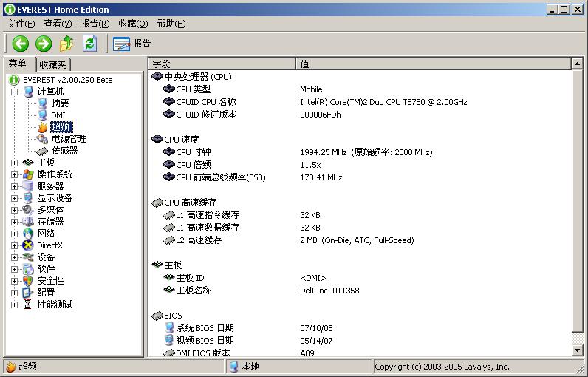Expand the 网络 tree node

point(14,234)
